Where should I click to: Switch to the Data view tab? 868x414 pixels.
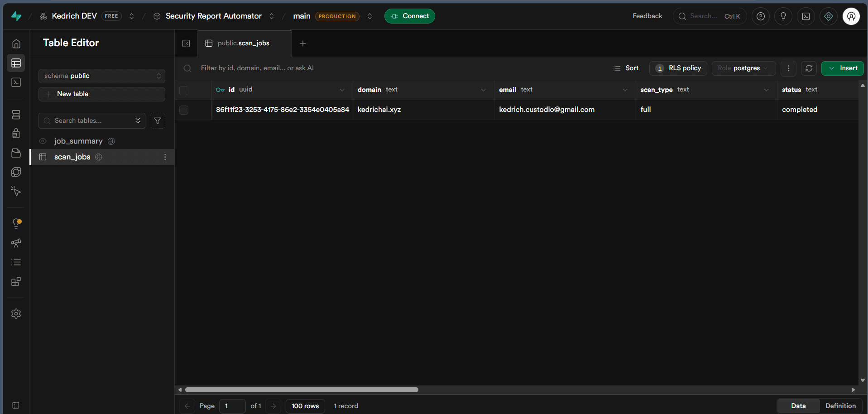(798, 406)
